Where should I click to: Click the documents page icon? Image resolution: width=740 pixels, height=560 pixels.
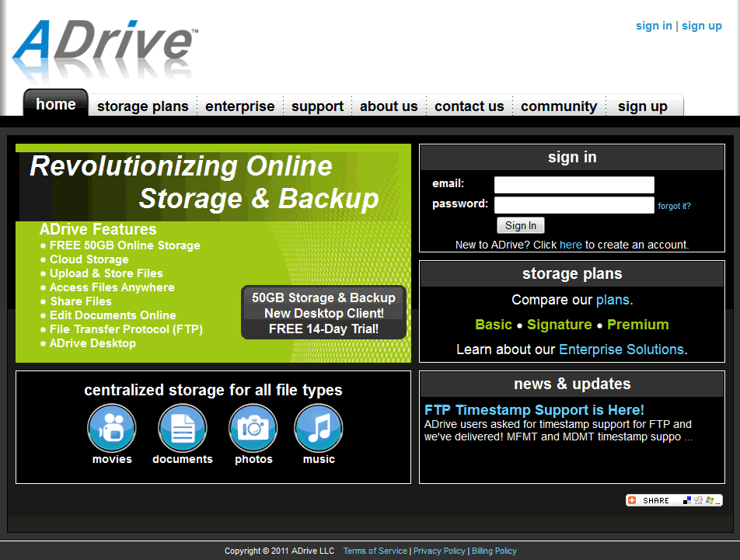[183, 428]
